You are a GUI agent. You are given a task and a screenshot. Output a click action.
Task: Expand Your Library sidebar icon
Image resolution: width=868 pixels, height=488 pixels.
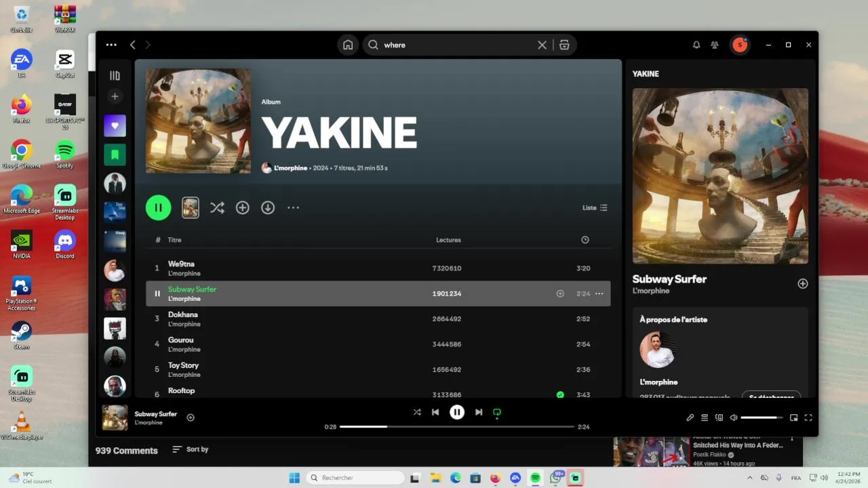coord(115,75)
